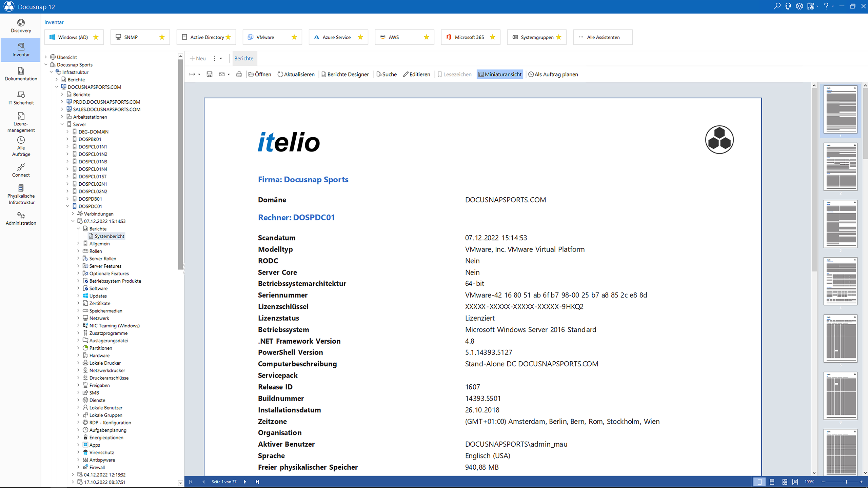
Task: Collapse the Server tree node
Action: (x=62, y=124)
